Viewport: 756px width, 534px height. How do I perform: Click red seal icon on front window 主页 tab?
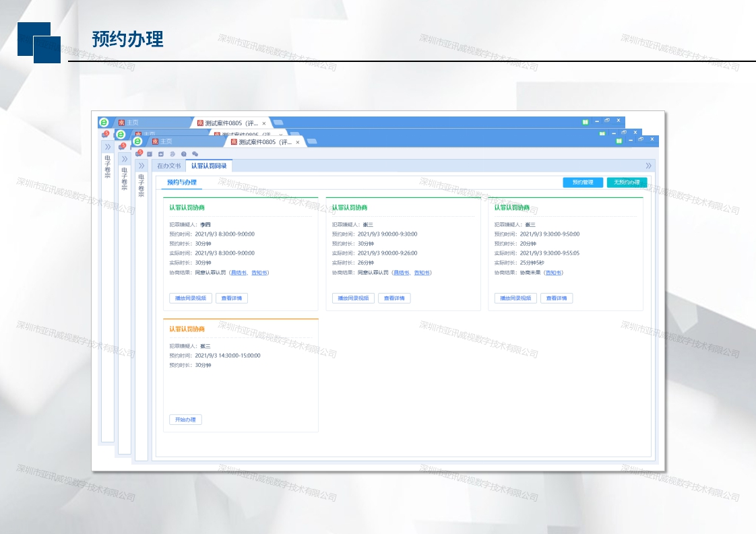(155, 141)
